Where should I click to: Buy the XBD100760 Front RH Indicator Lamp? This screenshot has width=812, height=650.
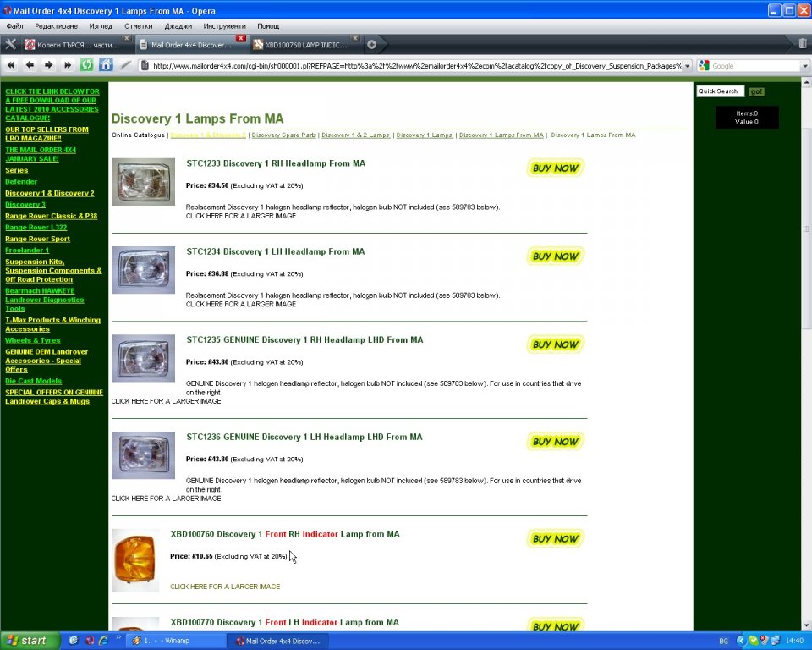coord(555,538)
